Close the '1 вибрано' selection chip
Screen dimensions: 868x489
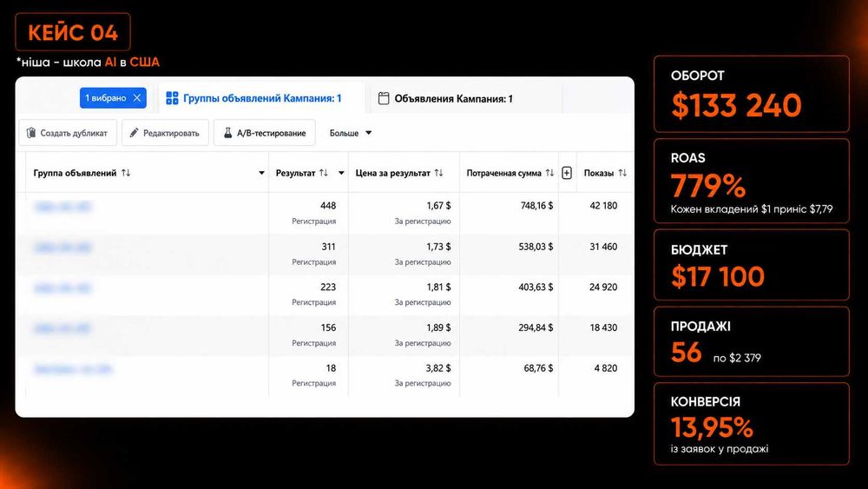point(137,98)
